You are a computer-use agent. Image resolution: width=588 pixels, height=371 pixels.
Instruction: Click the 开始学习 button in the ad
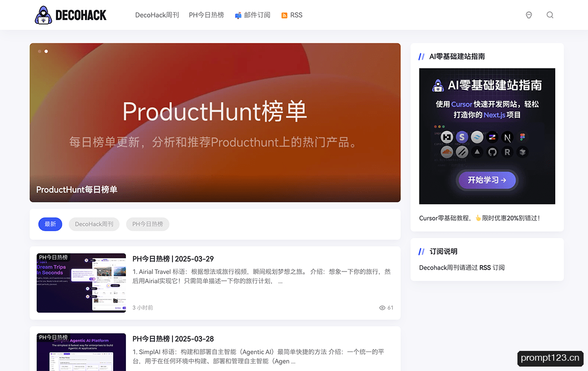[487, 180]
